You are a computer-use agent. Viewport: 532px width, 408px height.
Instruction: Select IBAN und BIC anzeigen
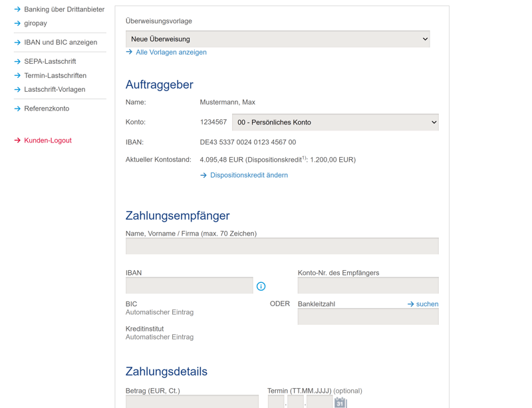(x=60, y=43)
